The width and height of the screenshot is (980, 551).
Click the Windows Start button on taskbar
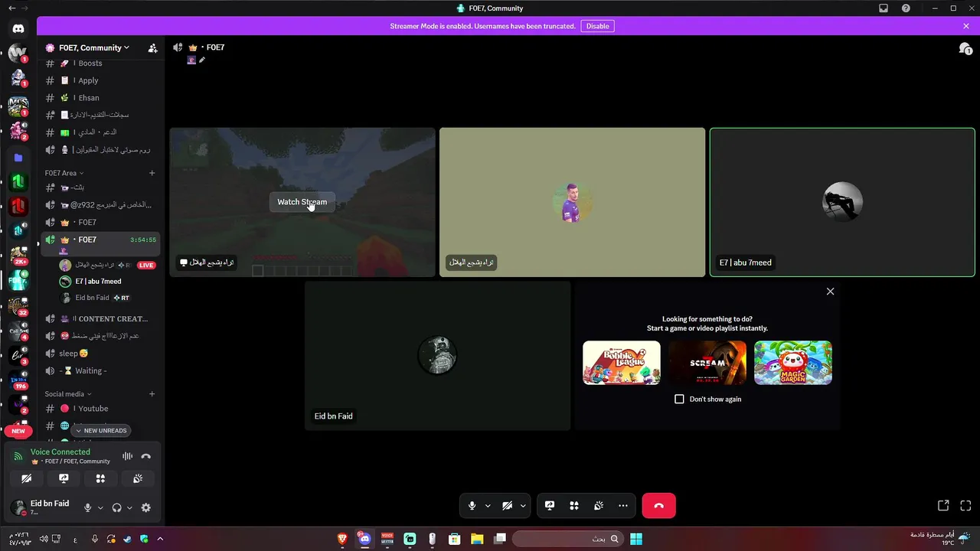tap(636, 539)
